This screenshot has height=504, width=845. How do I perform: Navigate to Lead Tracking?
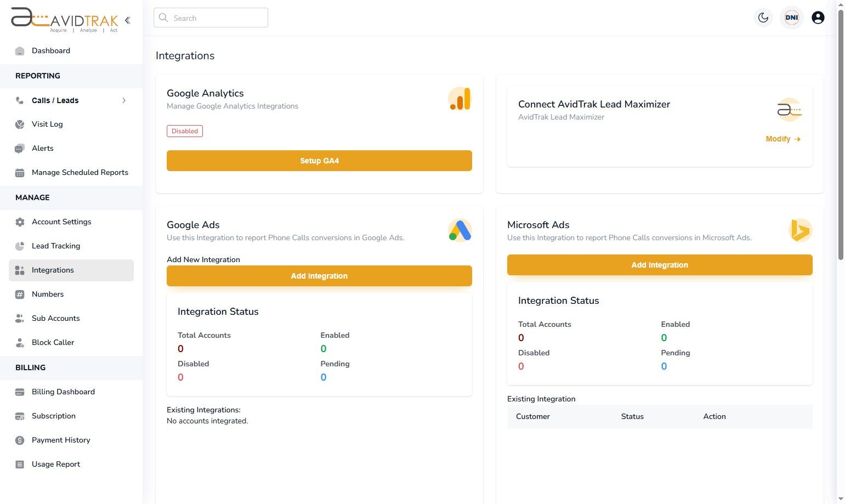point(56,246)
